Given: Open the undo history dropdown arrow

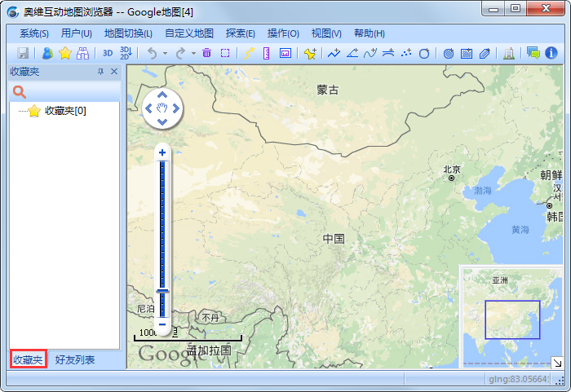Looking at the screenshot, I should tap(165, 54).
